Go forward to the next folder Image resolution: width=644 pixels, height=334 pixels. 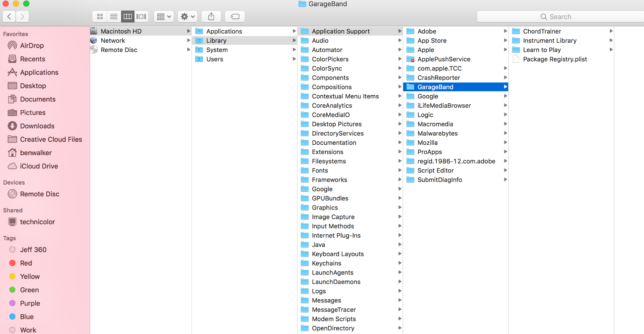tap(22, 16)
